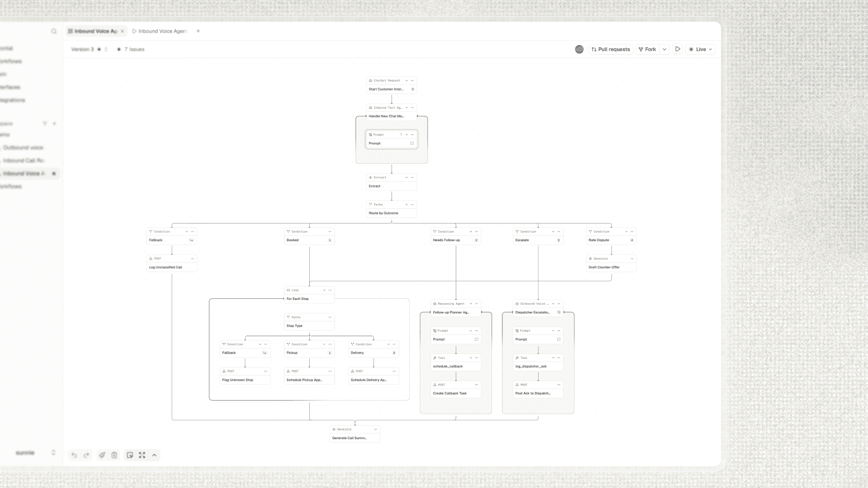868x488 pixels.
Task: Click the sparkle icon on Start Customer Inter... node
Action: coord(413,89)
